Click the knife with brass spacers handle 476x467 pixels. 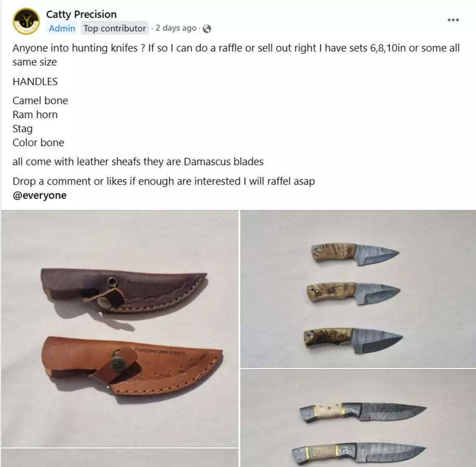[359, 455]
